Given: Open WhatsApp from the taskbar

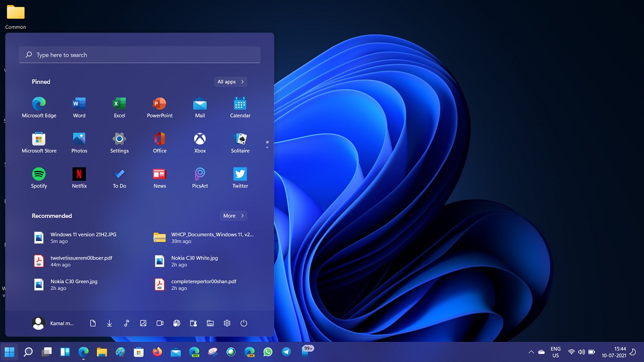Looking at the screenshot, I should click(x=268, y=352).
